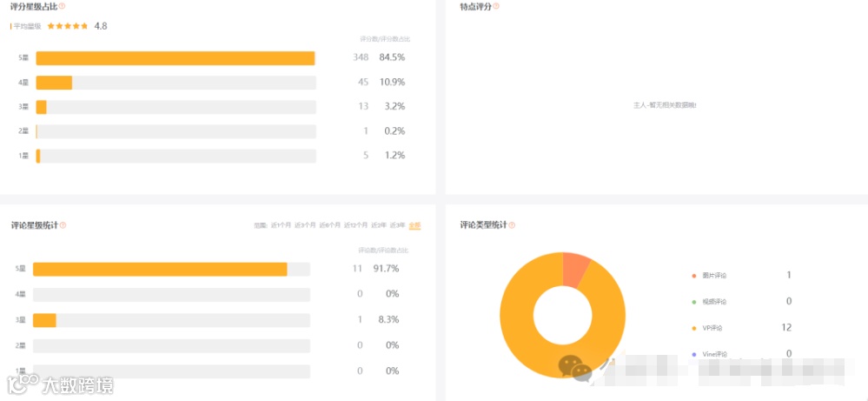
Task: Select the 近3个月 range tab
Action: pos(305,225)
